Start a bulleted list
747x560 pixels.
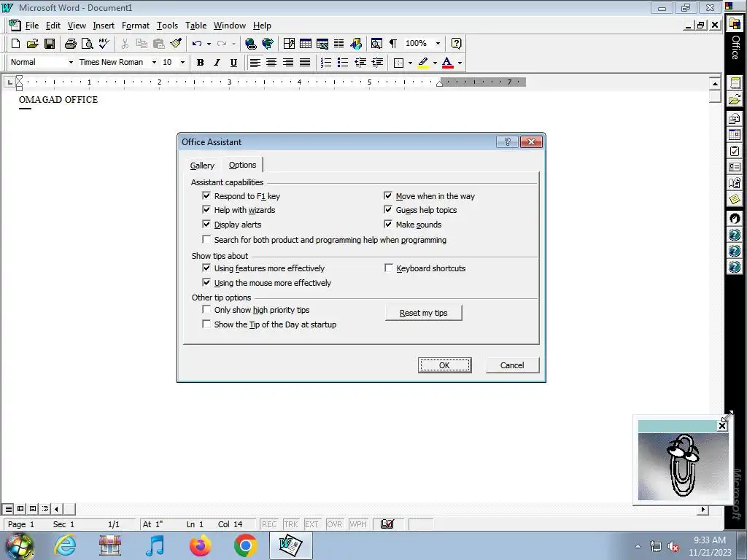[343, 63]
